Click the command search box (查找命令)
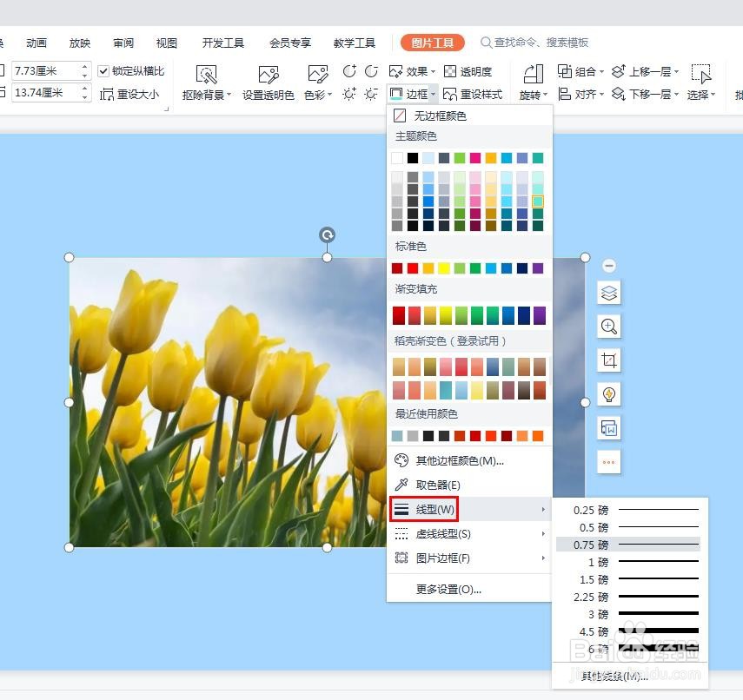This screenshot has height=700, width=743. [x=535, y=43]
